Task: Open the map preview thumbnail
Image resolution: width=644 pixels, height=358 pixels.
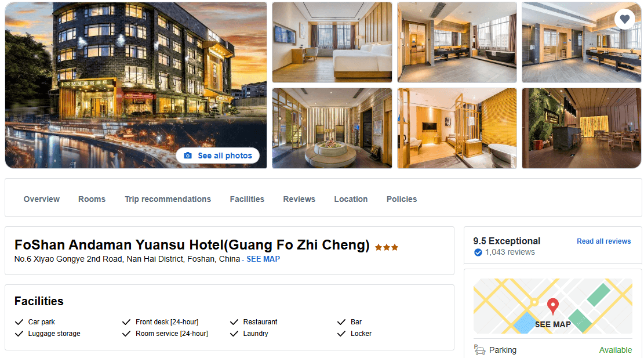Action: click(x=553, y=306)
